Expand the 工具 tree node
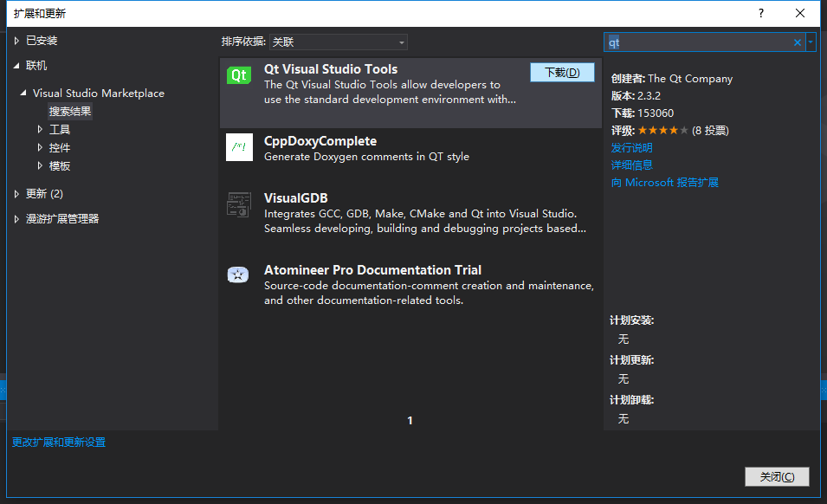This screenshot has width=827, height=504. click(x=40, y=130)
